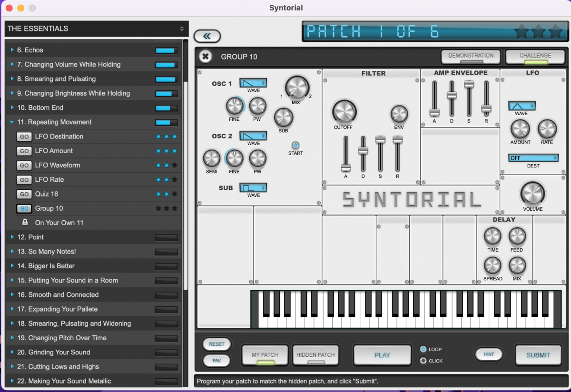The height and width of the screenshot is (392, 571).
Task: Click GO for Quiz 16
Action: point(24,194)
